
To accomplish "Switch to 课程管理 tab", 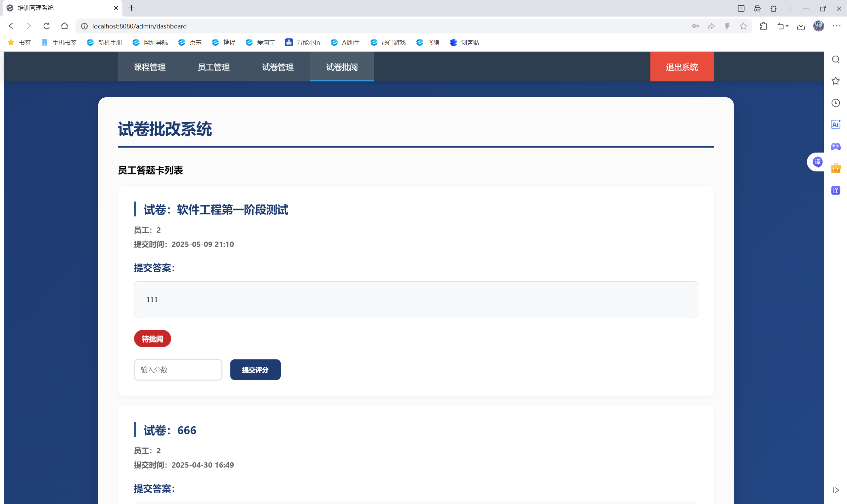I will point(150,67).
